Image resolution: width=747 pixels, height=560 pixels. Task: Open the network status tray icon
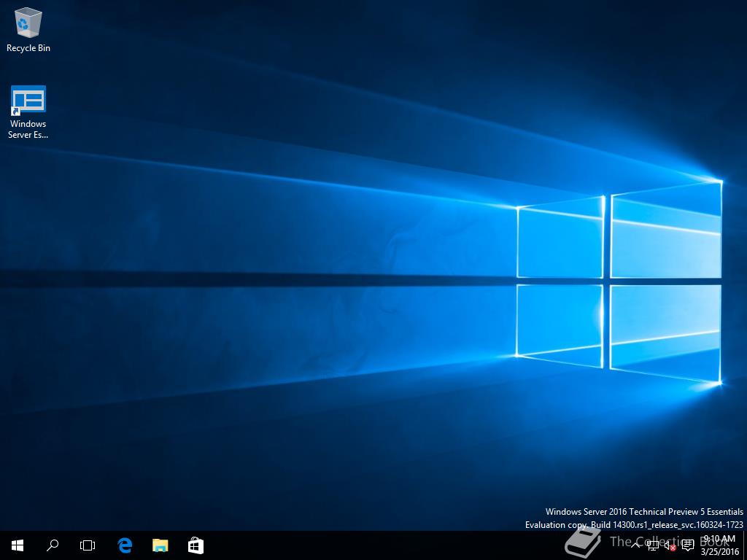[x=653, y=545]
